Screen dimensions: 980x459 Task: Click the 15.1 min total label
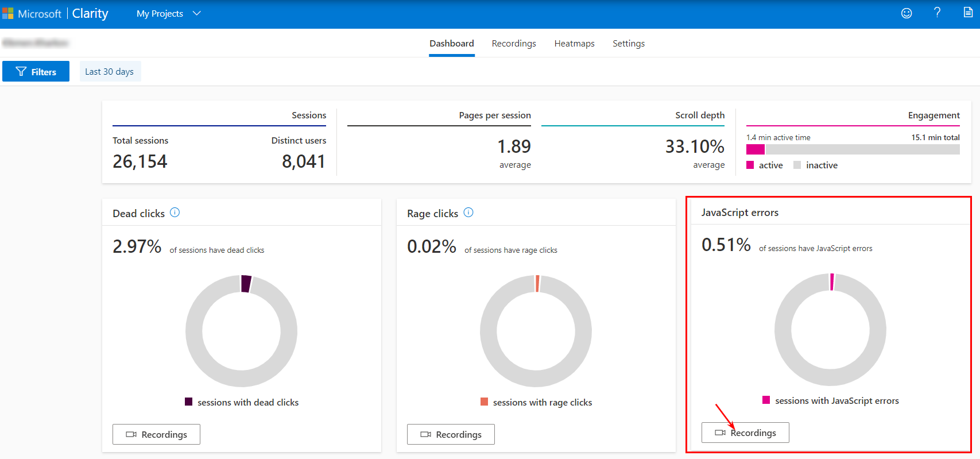point(935,137)
